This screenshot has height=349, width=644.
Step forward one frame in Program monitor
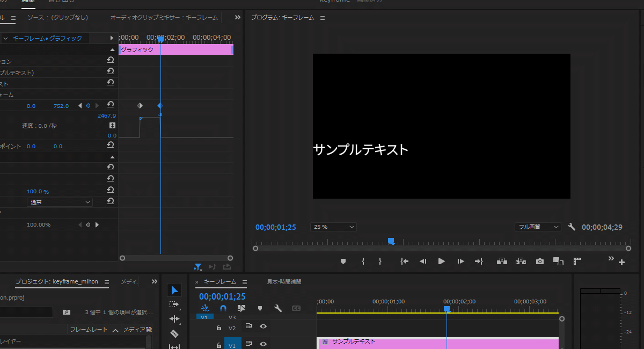pos(460,261)
